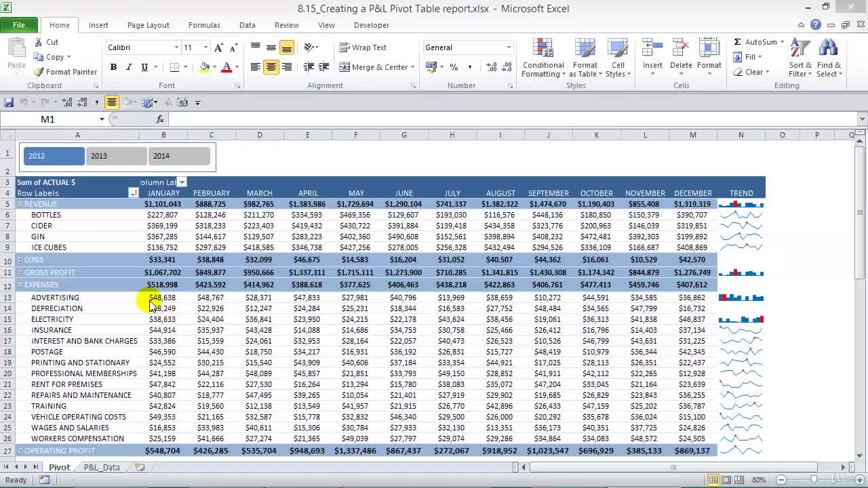Click the camera icon in Quick Access Toolbar
The image size is (868, 488).
[182, 102]
